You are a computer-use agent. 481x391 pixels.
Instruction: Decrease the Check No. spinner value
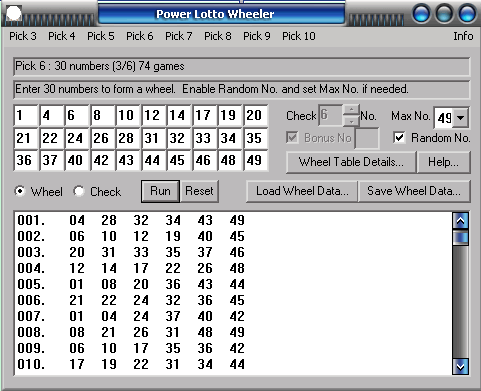click(351, 121)
